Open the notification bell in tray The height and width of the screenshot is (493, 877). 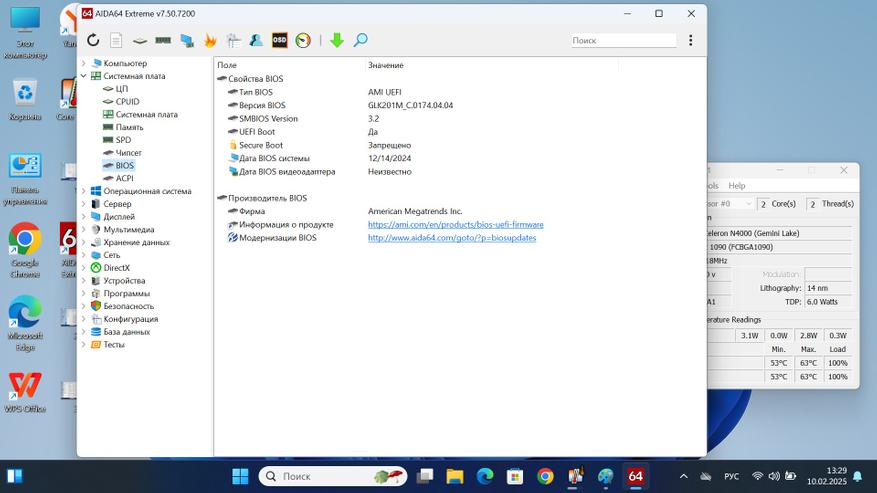click(857, 476)
